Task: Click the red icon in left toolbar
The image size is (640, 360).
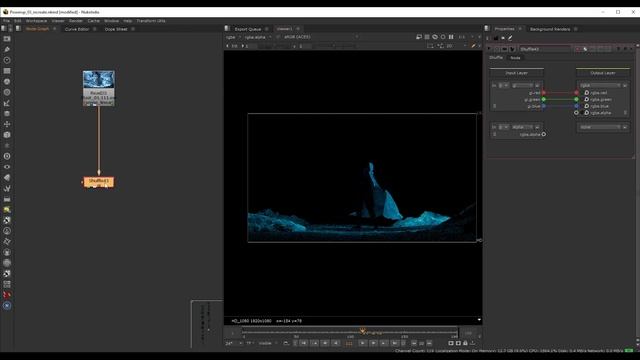Action: click(7, 295)
